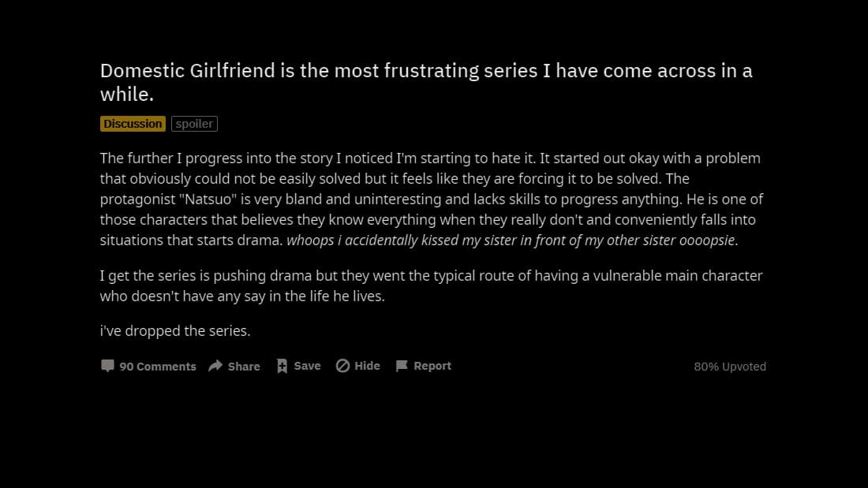The height and width of the screenshot is (488, 868).
Task: Click the "Report" text label
Action: (x=432, y=366)
